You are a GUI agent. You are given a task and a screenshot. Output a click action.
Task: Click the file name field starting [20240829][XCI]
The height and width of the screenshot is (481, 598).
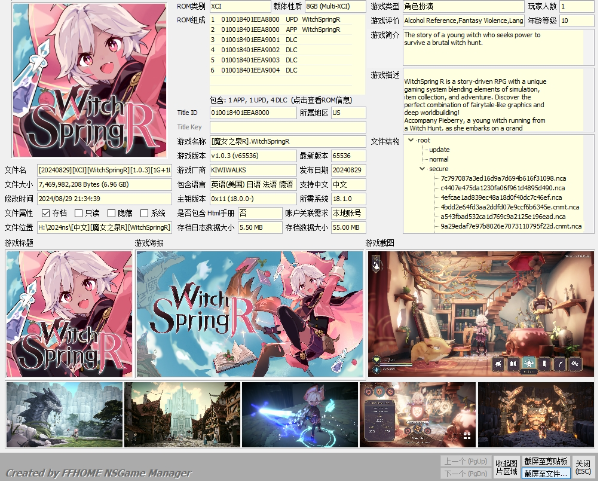(104, 170)
